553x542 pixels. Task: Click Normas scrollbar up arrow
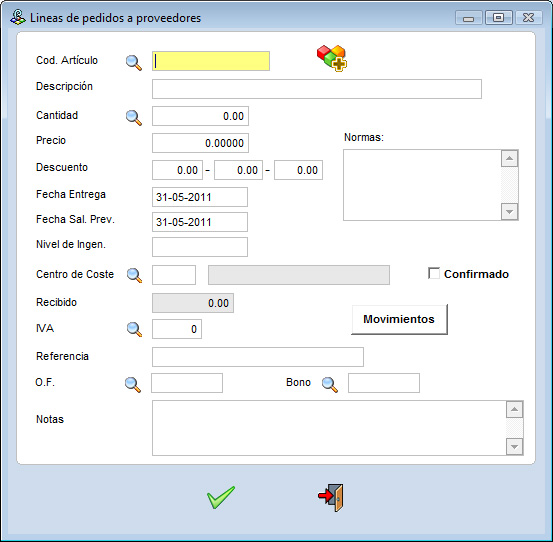point(509,158)
